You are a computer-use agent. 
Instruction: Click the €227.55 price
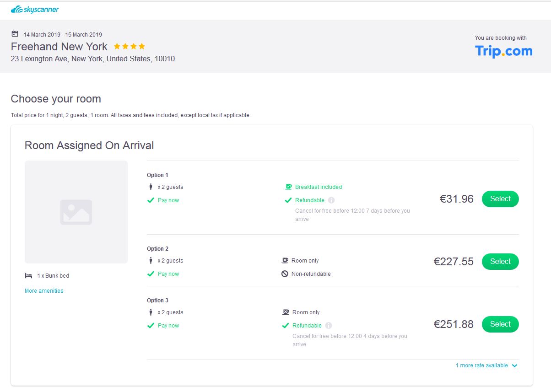[454, 262]
